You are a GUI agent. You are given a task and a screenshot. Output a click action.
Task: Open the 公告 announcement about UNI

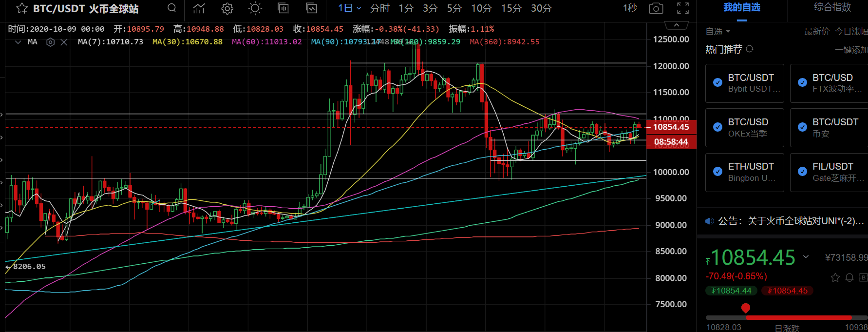[x=791, y=221]
